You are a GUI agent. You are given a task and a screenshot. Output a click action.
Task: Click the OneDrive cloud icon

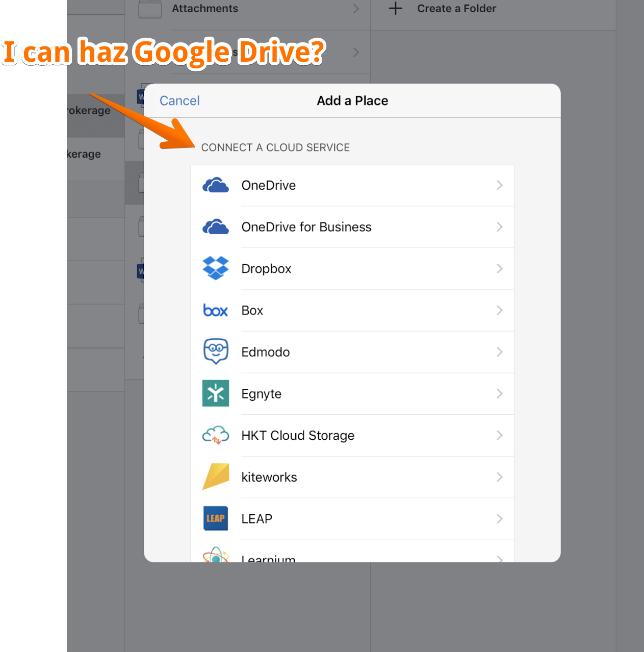pos(216,185)
